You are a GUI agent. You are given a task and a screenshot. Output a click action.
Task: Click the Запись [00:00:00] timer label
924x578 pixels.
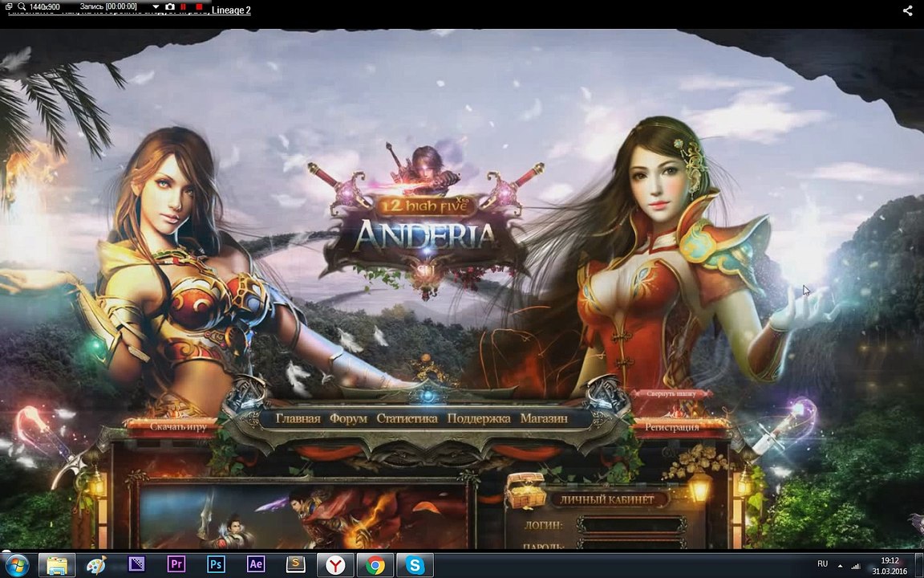coord(108,7)
